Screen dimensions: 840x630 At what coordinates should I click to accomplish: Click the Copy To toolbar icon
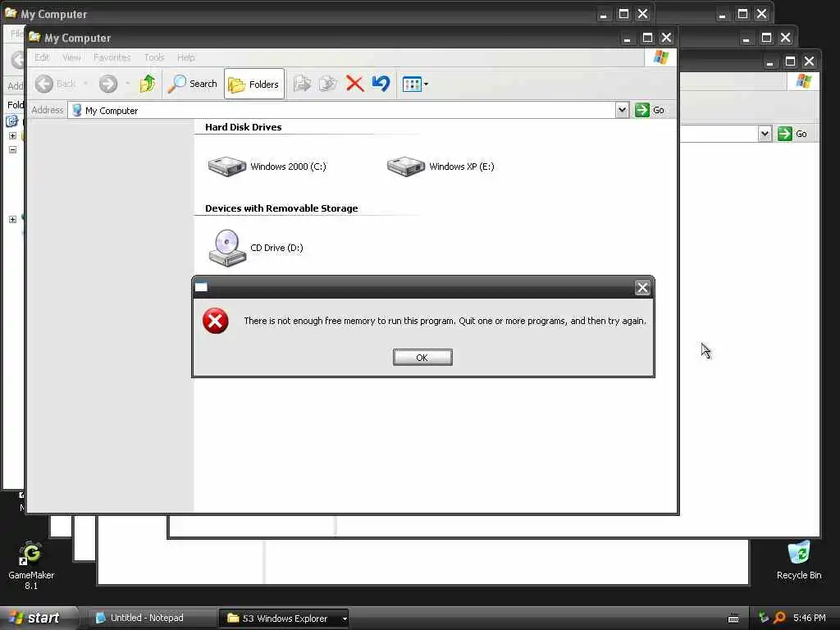[328, 84]
